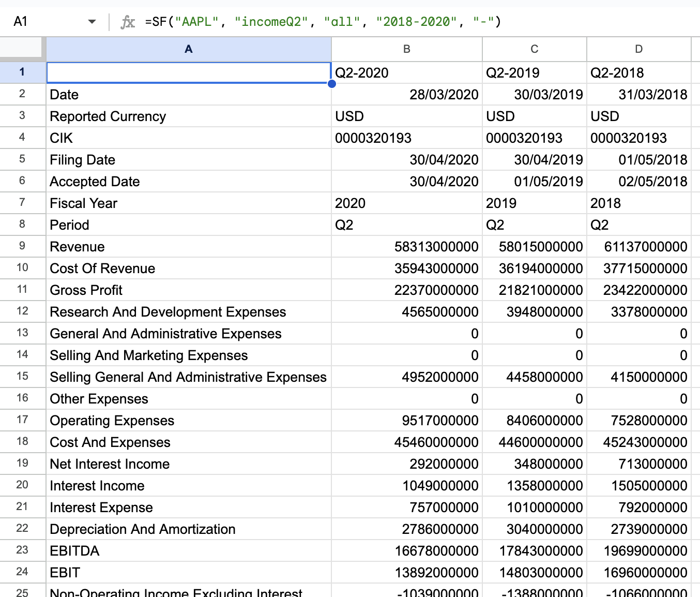Click USD under Q2-2020
Image resolution: width=700 pixels, height=597 pixels.
click(x=407, y=116)
